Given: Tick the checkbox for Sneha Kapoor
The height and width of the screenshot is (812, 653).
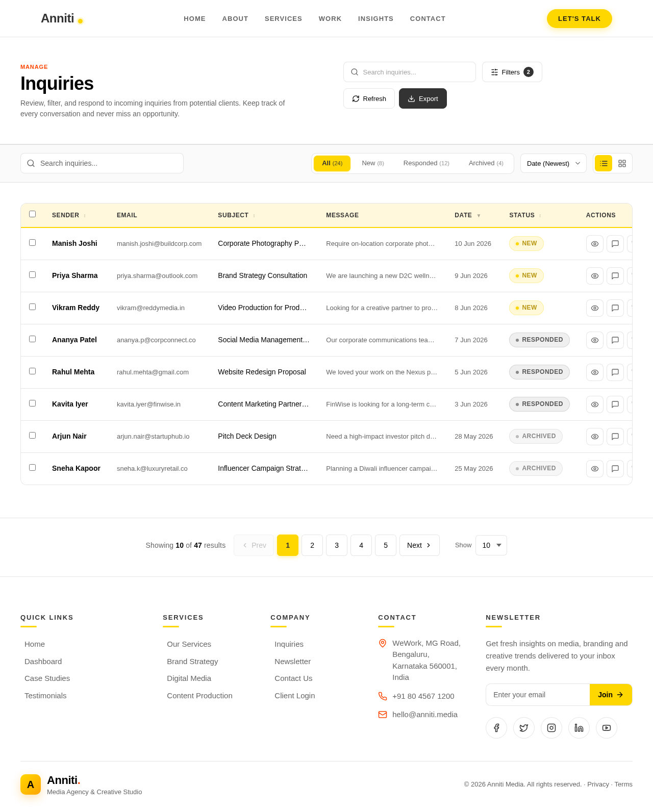Looking at the screenshot, I should pos(32,468).
